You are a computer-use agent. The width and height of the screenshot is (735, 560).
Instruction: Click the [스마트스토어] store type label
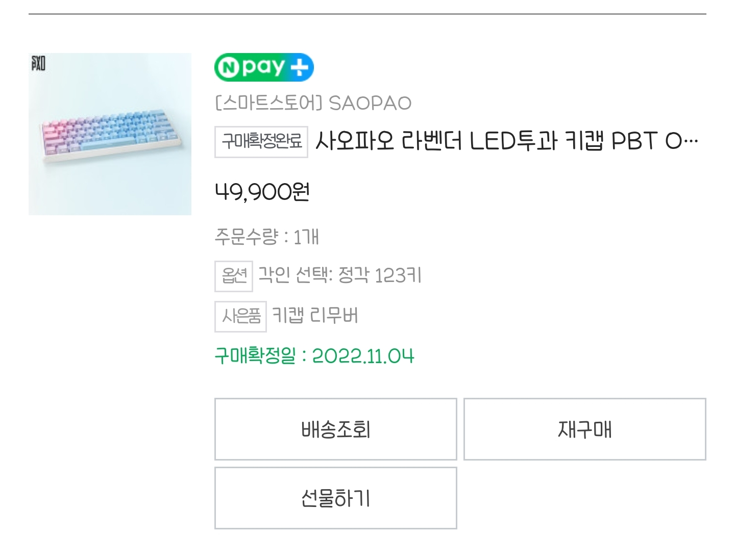point(268,103)
